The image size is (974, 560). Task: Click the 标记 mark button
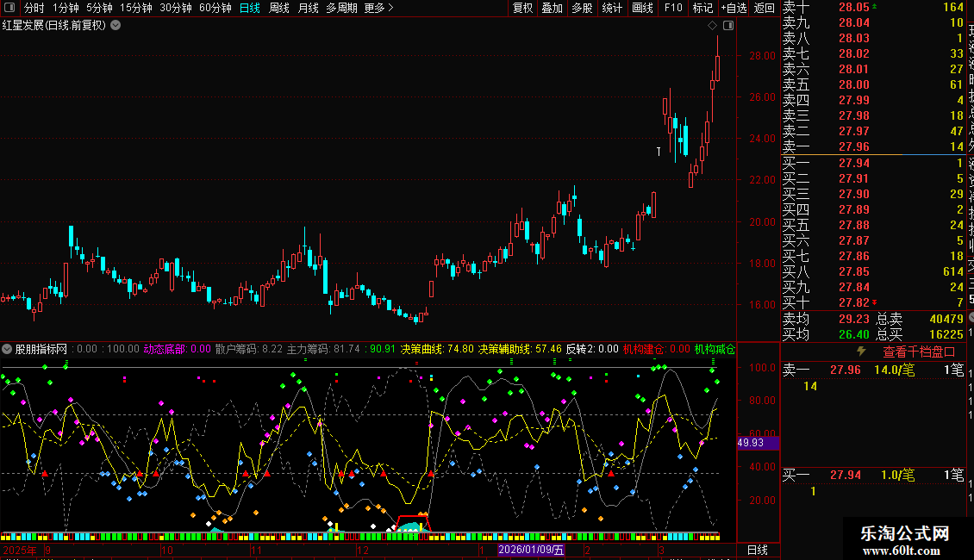pyautogui.click(x=702, y=8)
